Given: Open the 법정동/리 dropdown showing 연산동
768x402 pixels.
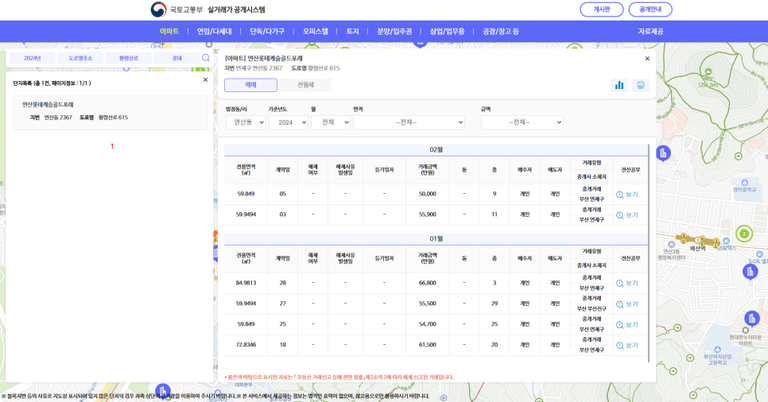Looking at the screenshot, I should point(245,122).
